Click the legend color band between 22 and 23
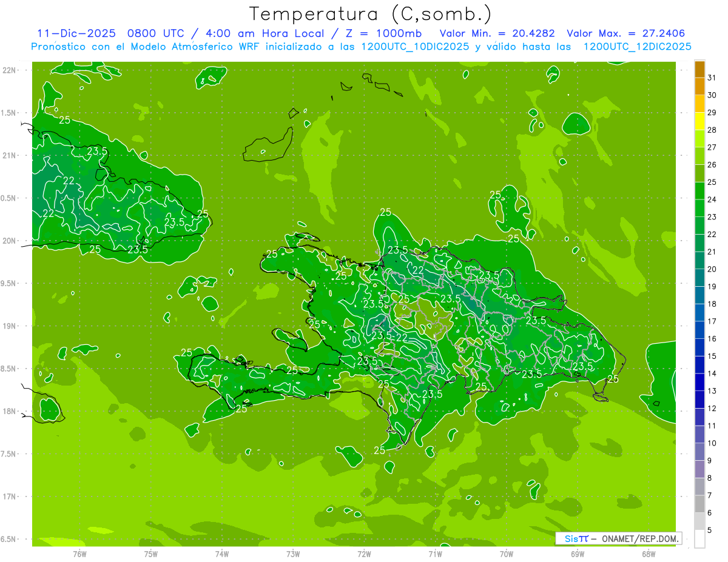The width and height of the screenshot is (728, 562). tap(699, 226)
